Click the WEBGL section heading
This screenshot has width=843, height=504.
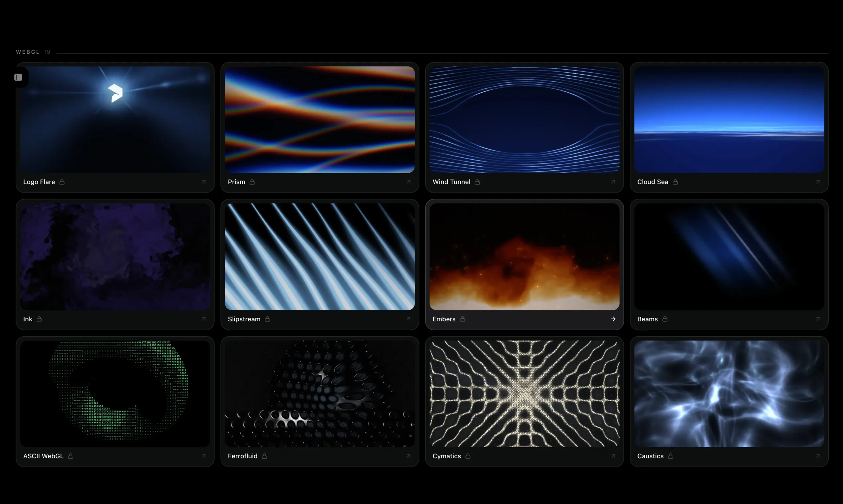pos(28,52)
